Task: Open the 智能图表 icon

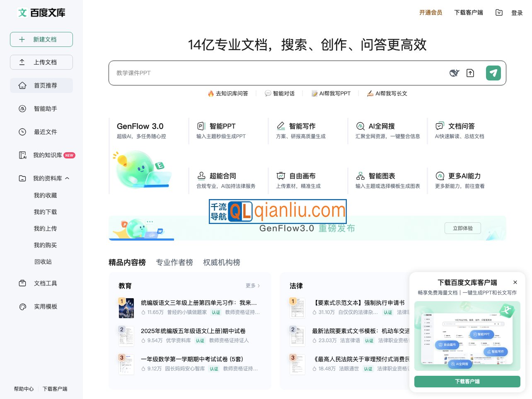Action: point(360,176)
